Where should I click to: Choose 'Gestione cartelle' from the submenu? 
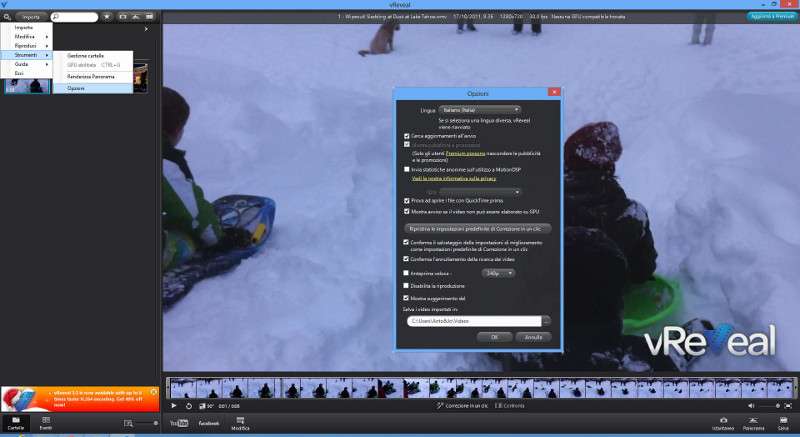(85, 55)
